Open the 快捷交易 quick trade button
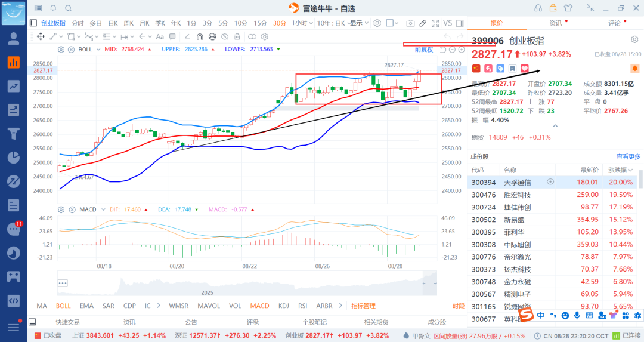Screen dimensions: 644x342 point(68,322)
